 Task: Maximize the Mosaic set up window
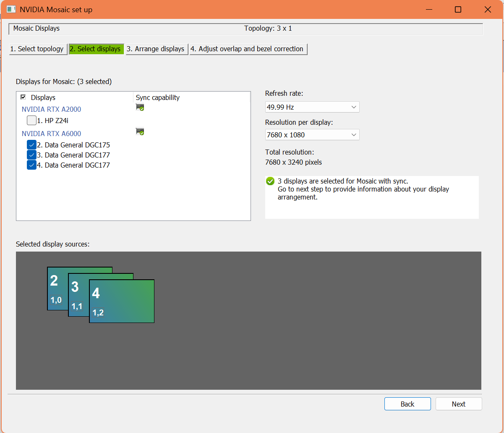pyautogui.click(x=458, y=9)
